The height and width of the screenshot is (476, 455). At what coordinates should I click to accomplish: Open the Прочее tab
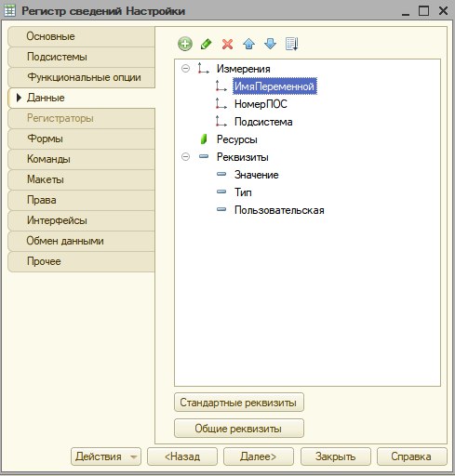pyautogui.click(x=81, y=261)
